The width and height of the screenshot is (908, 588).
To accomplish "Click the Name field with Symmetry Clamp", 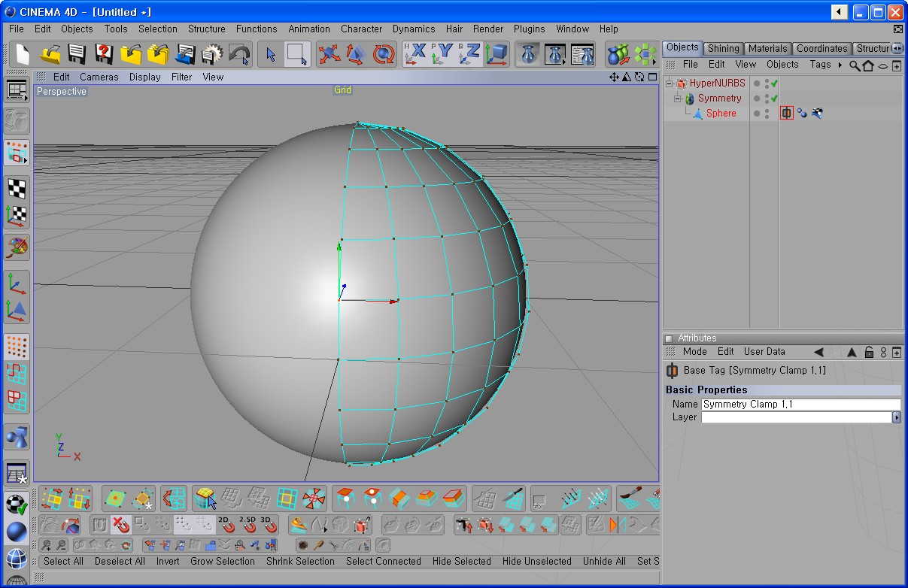I will [x=800, y=405].
